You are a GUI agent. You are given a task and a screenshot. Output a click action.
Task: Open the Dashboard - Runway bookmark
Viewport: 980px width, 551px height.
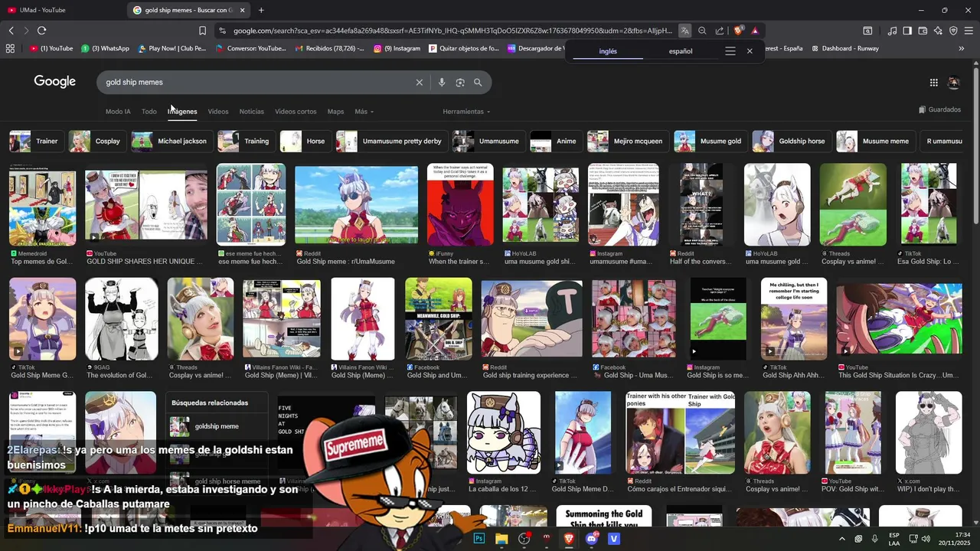tap(844, 48)
